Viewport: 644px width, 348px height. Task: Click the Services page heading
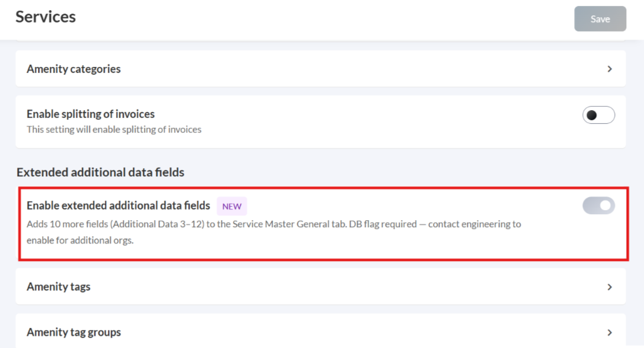tap(46, 17)
